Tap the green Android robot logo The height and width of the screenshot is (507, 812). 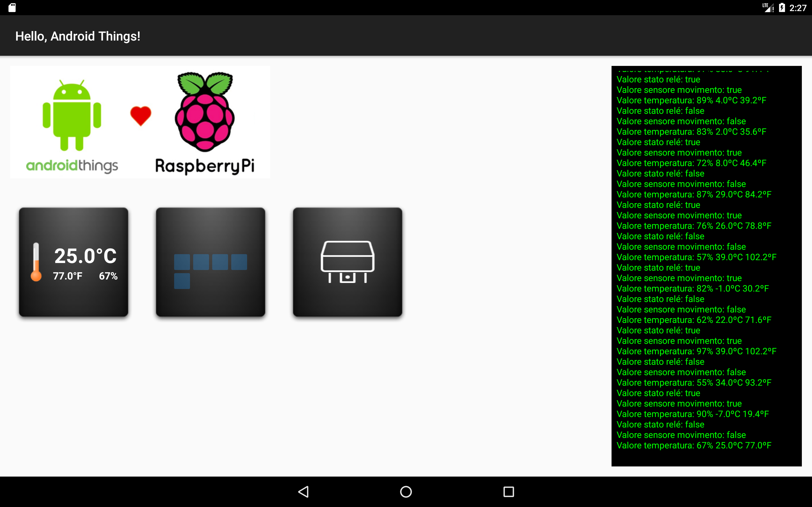[72, 115]
